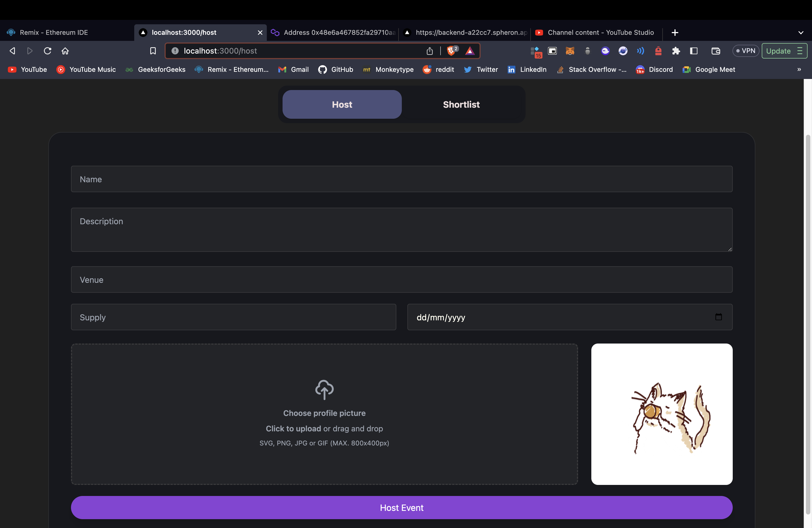
Task: Click the Venue input field
Action: click(x=402, y=279)
